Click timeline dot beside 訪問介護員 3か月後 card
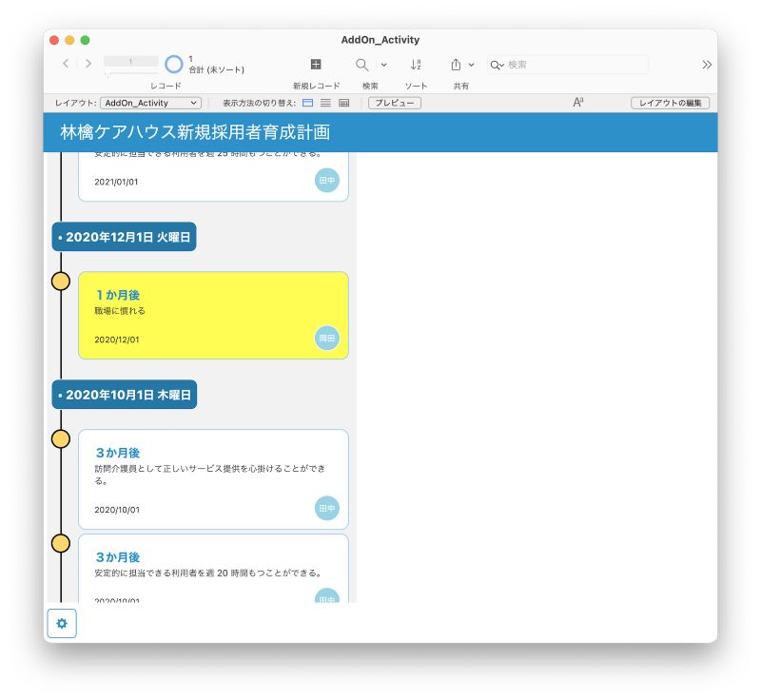 (x=61, y=438)
